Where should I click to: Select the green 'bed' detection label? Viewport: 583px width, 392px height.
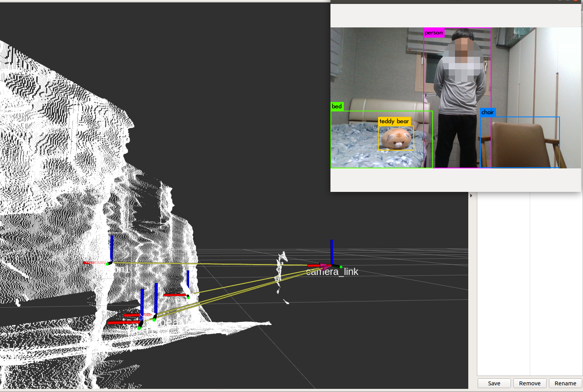pyautogui.click(x=337, y=107)
